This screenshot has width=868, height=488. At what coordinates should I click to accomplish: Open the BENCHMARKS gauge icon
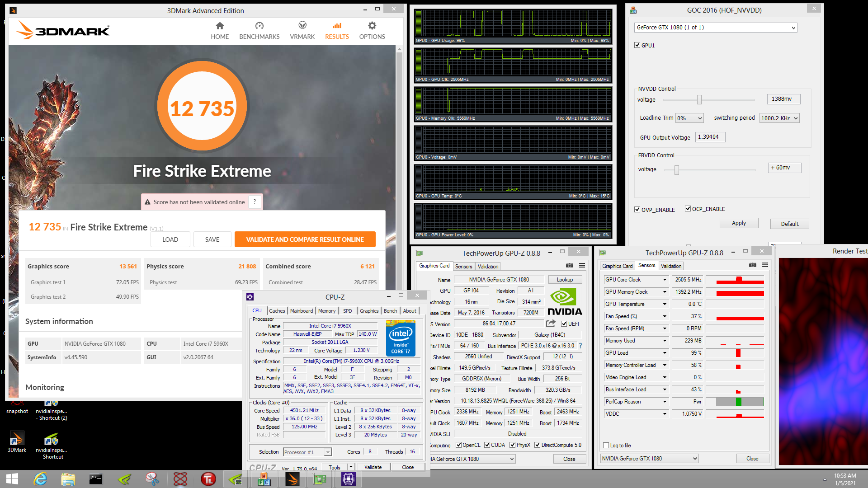click(259, 26)
